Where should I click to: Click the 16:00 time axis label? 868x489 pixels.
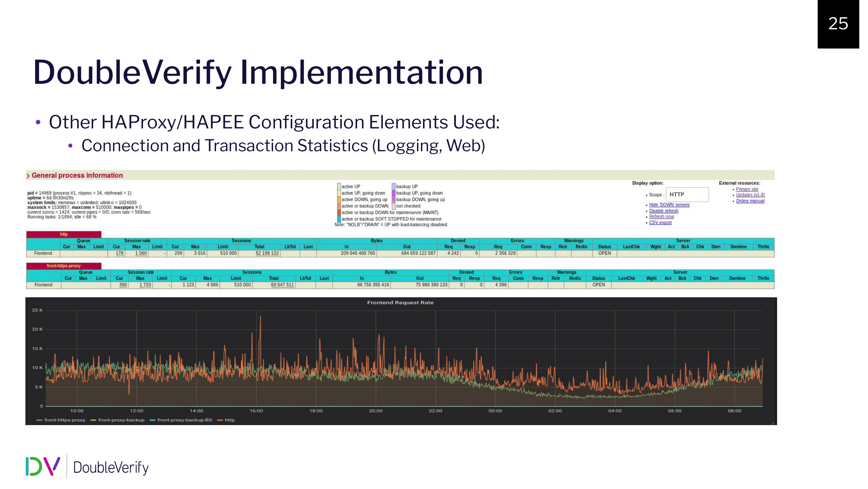(x=256, y=411)
